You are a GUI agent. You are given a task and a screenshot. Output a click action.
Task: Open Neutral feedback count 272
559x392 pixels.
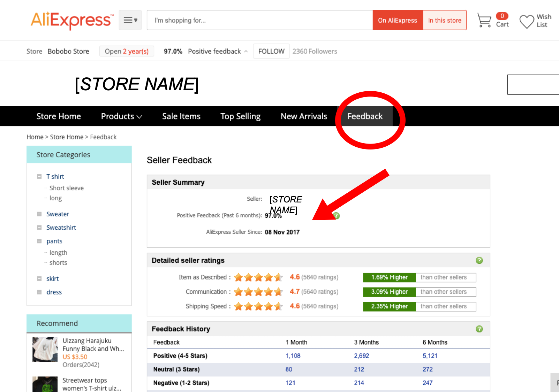428,369
